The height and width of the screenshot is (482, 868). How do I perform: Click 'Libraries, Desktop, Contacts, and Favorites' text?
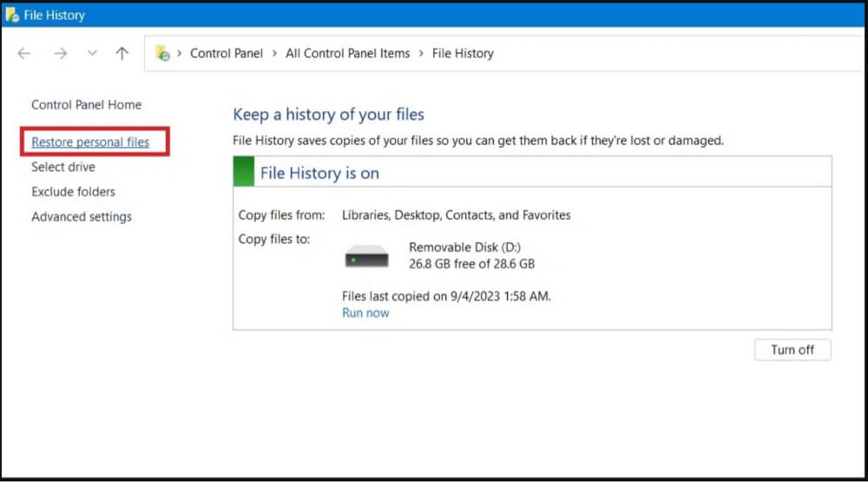tap(457, 215)
